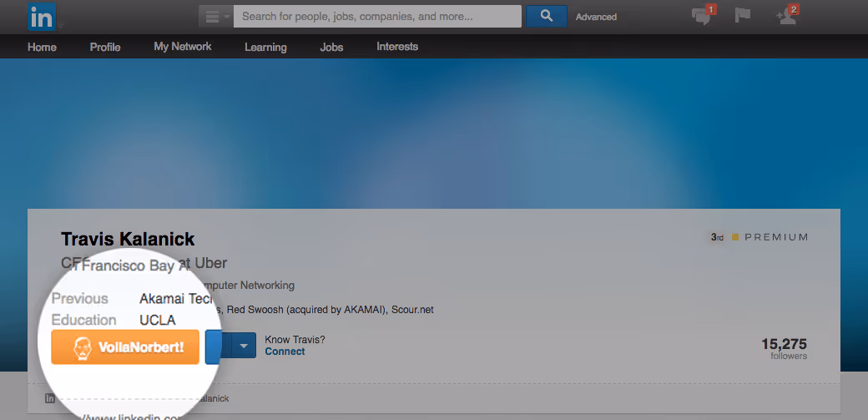868x420 pixels.
Task: Click the Connect link
Action: [x=285, y=352]
